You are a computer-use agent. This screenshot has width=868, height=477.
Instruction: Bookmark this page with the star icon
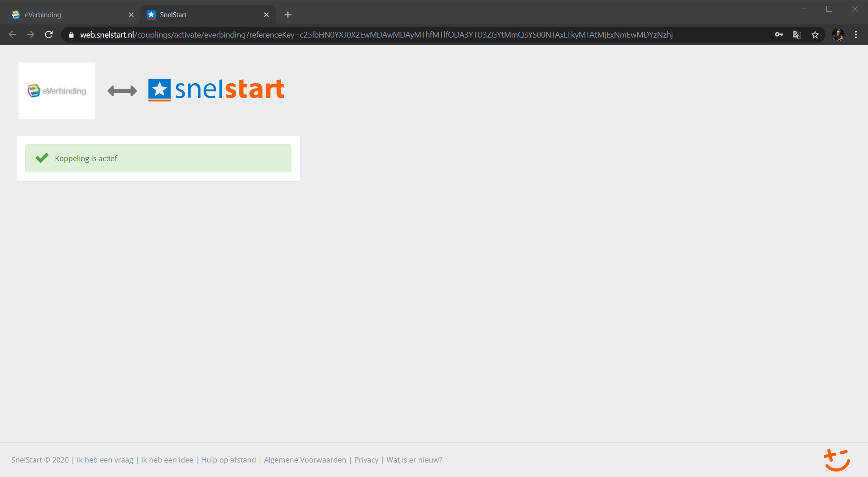tap(815, 35)
